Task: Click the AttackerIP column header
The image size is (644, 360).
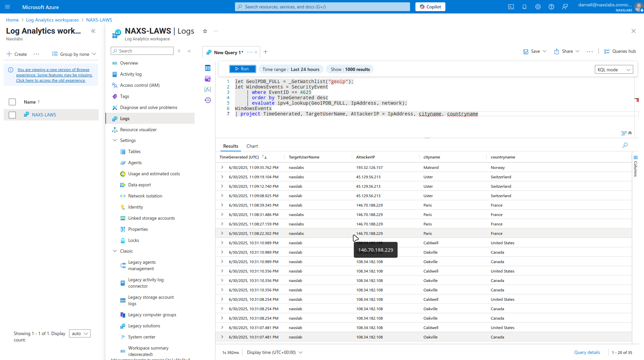Action: point(365,157)
